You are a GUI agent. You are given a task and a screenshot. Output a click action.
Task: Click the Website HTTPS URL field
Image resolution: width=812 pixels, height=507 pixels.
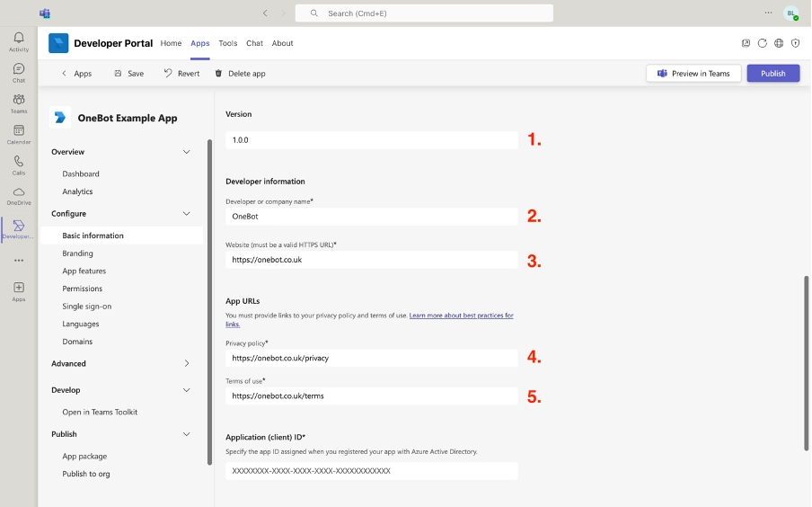coord(372,260)
